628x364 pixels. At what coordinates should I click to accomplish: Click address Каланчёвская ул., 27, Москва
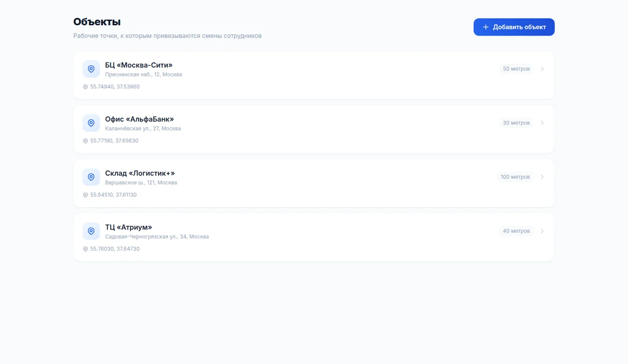click(143, 129)
